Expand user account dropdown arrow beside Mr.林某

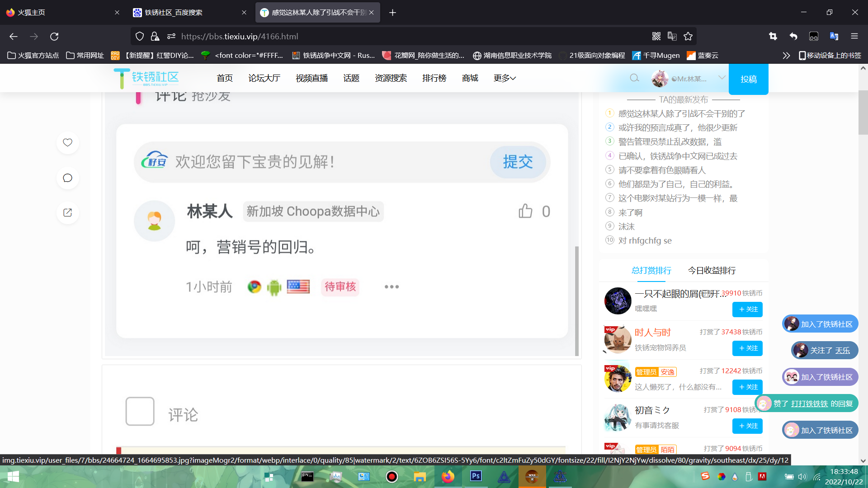point(722,78)
